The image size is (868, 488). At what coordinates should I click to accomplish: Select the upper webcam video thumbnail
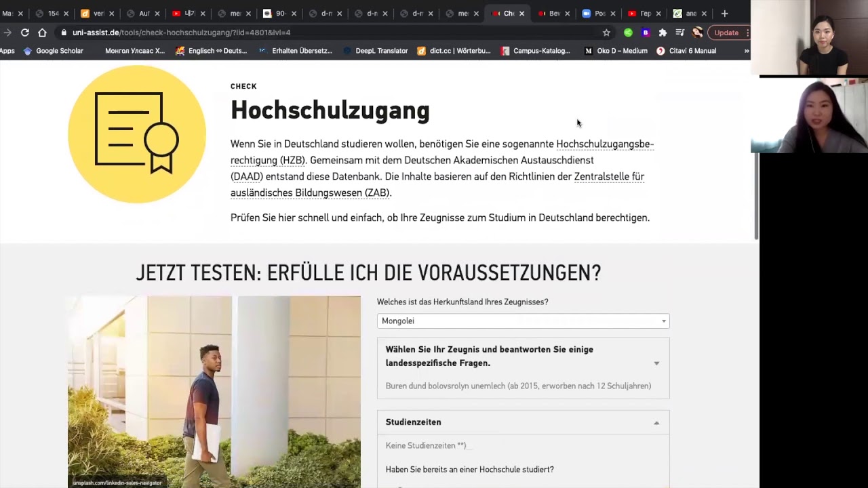[810, 37]
